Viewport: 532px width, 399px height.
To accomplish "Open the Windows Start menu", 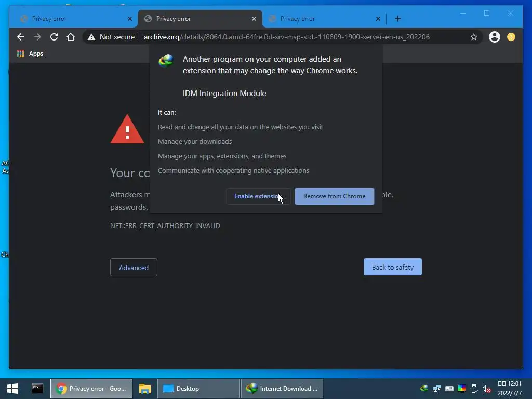I will click(x=12, y=389).
